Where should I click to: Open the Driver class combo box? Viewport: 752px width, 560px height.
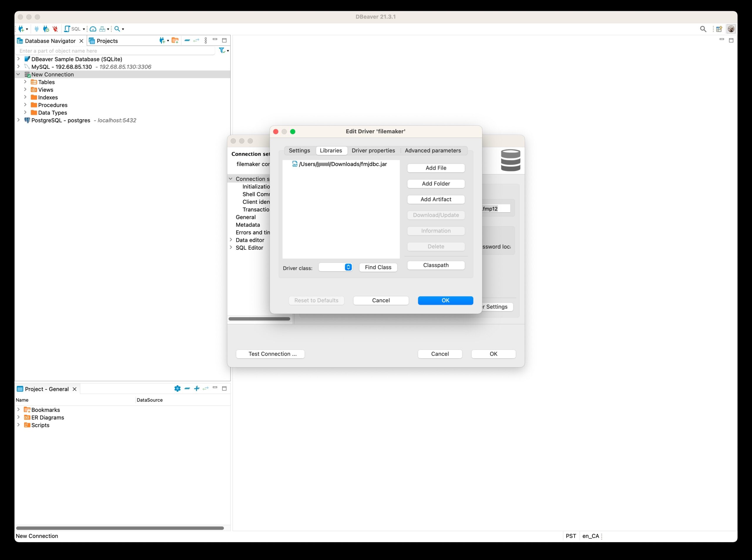click(x=335, y=267)
